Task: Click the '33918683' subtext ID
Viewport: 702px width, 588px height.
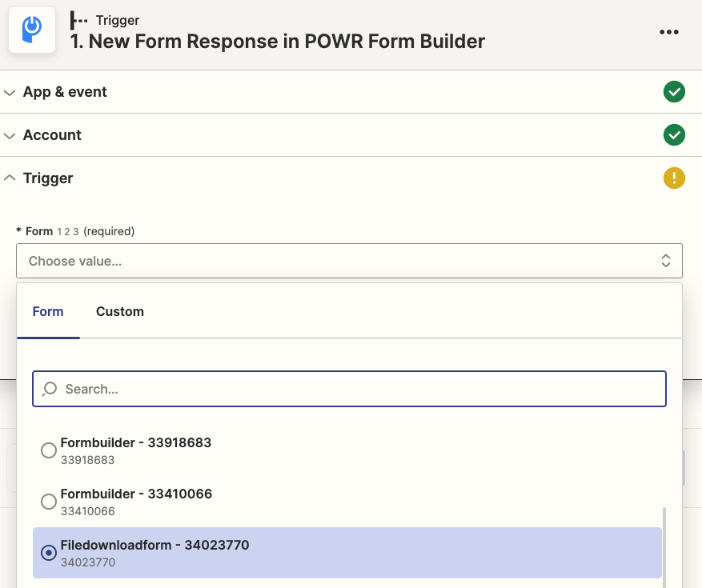Action: click(88, 460)
